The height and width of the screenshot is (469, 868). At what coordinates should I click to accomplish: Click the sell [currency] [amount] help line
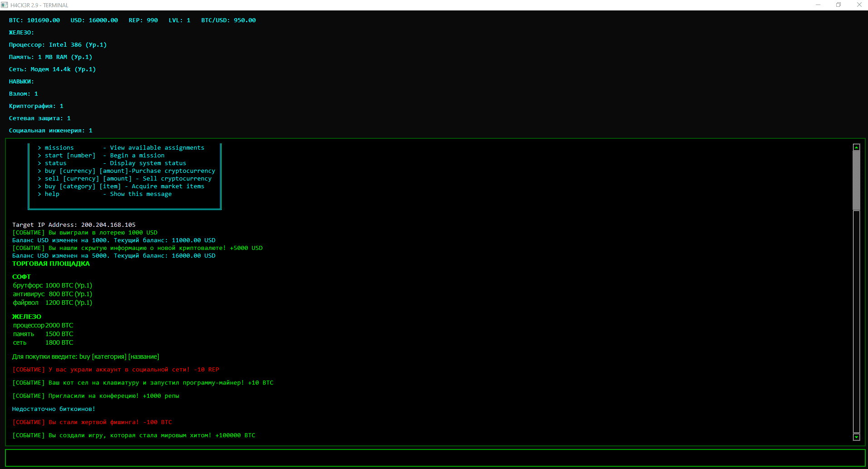[x=125, y=179]
